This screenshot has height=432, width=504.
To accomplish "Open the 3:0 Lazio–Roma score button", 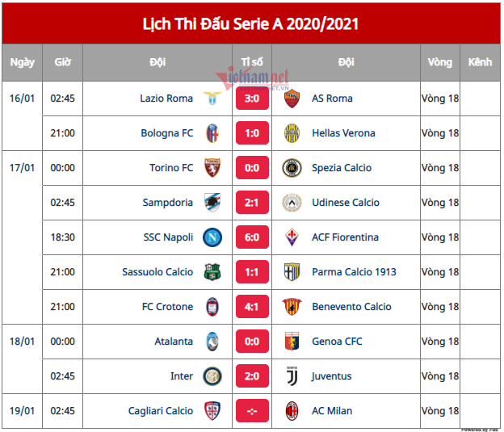I will [252, 99].
